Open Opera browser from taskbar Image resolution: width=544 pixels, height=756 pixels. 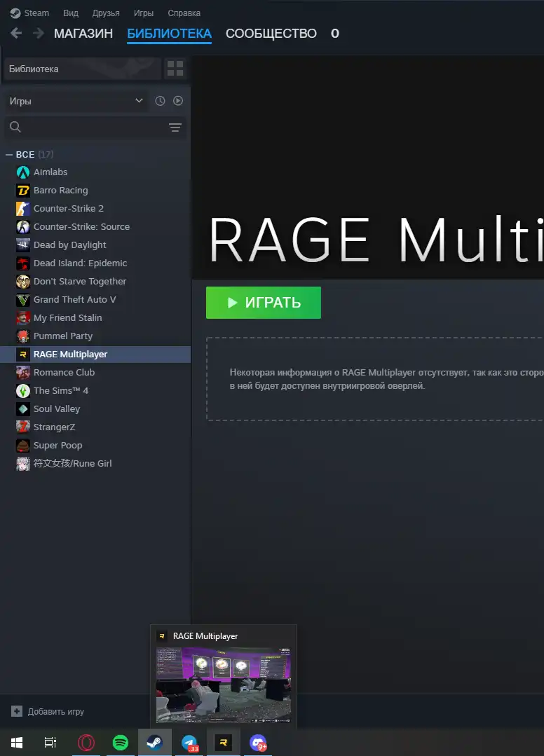click(86, 743)
